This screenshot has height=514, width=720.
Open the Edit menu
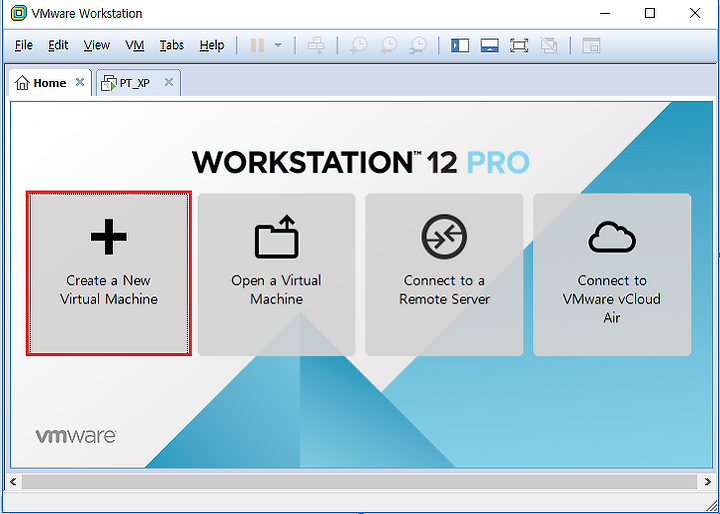pos(58,45)
